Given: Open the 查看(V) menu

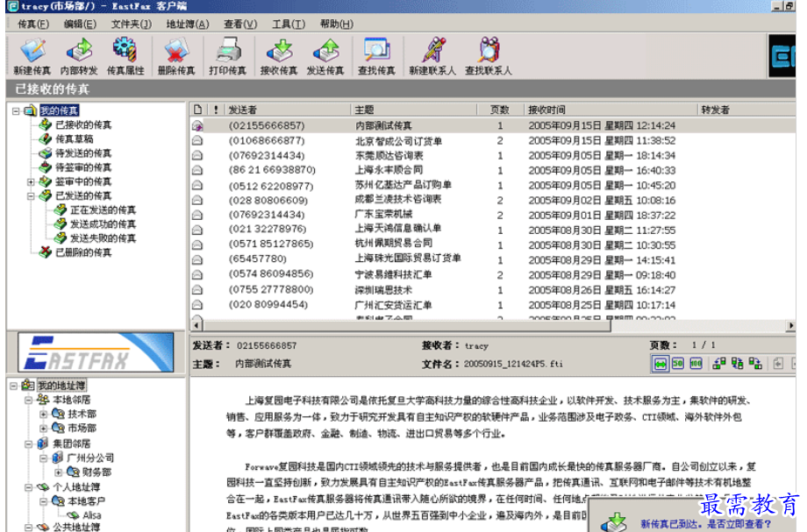Looking at the screenshot, I should 240,25.
